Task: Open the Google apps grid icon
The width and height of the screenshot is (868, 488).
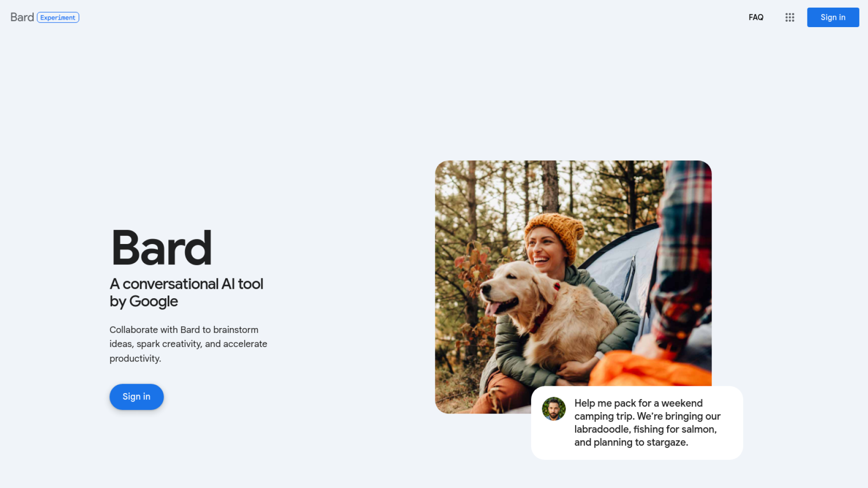Action: click(x=790, y=17)
